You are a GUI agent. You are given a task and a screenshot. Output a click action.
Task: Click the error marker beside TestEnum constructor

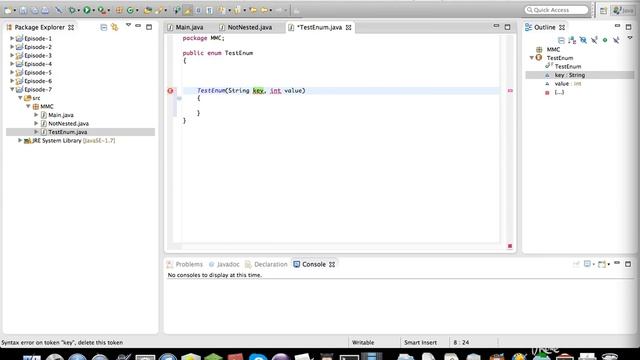170,91
